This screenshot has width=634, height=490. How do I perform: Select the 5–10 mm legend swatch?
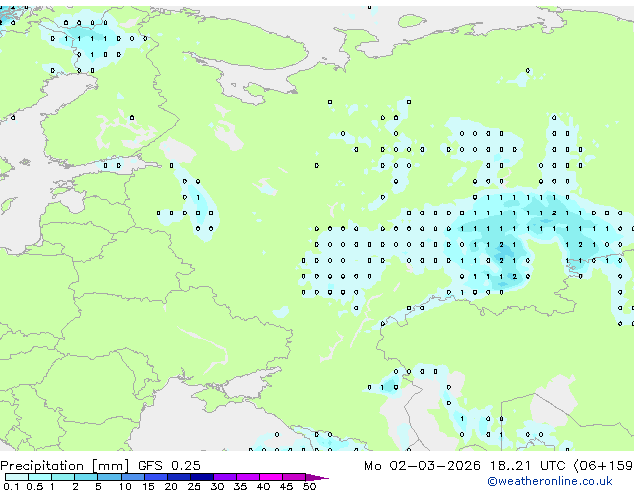tap(109, 477)
